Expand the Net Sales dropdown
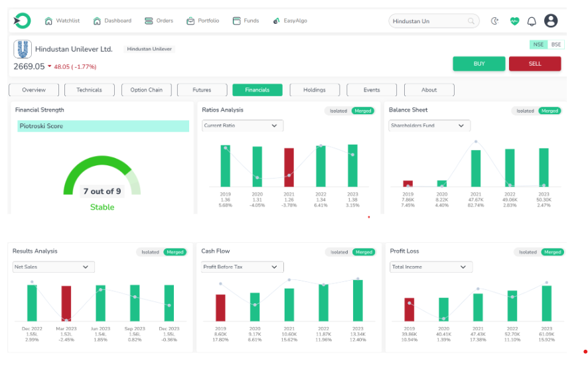The height and width of the screenshot is (365, 588). point(53,267)
